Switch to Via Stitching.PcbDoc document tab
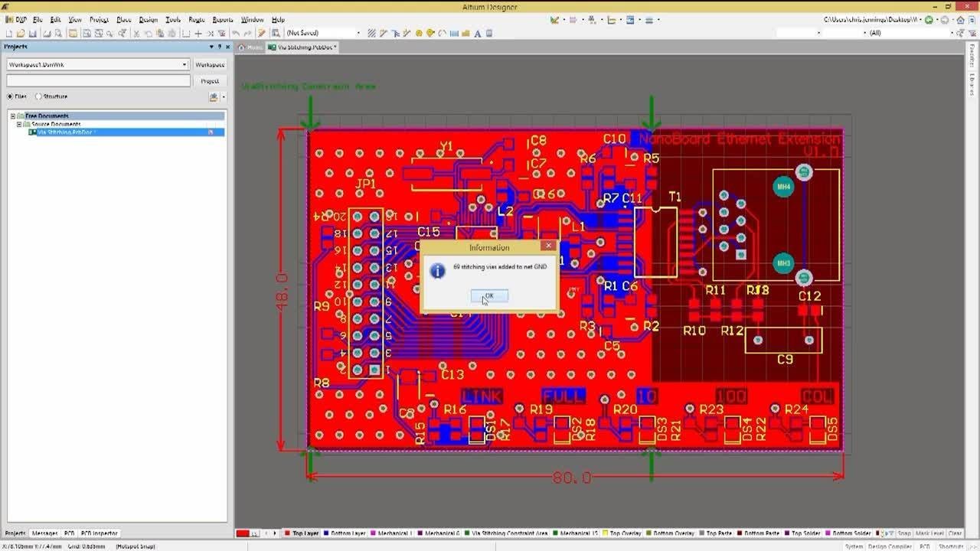The width and height of the screenshot is (980, 551). [303, 47]
